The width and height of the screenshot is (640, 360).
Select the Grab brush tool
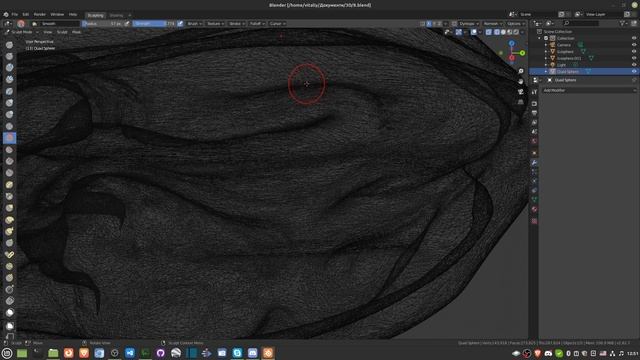[x=9, y=208]
